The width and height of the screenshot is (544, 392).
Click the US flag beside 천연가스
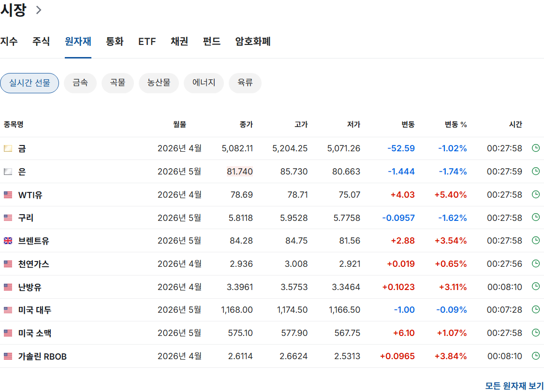pyautogui.click(x=8, y=264)
